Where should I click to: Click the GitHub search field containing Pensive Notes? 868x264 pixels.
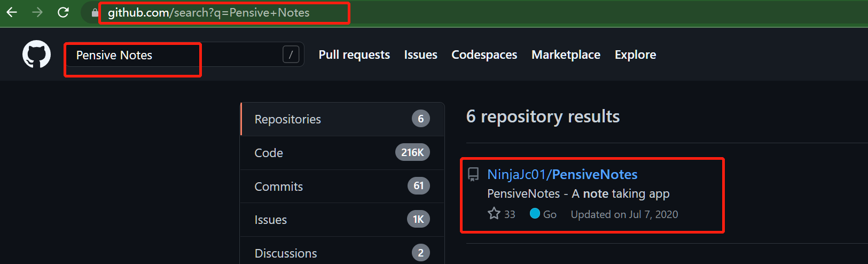coord(160,55)
